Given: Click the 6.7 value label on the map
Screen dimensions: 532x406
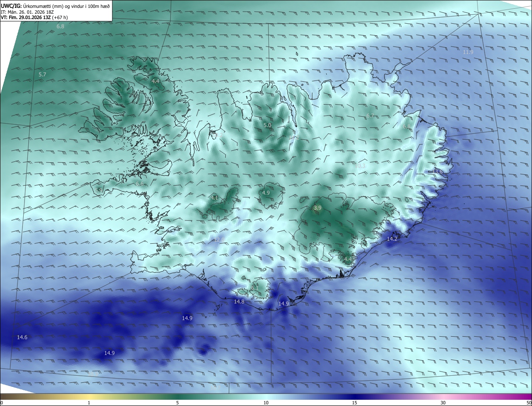Looking at the screenshot, I should pos(370,116).
